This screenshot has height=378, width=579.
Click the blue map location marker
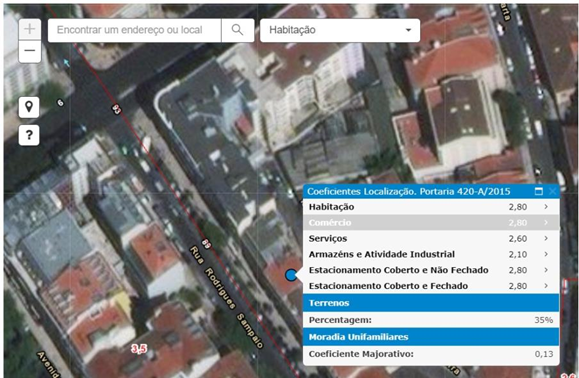tap(291, 275)
